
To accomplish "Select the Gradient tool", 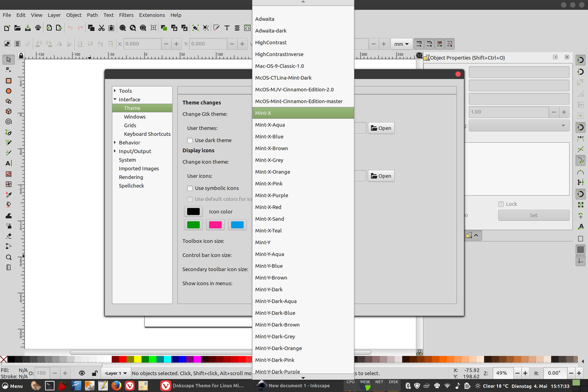I will click(8, 173).
